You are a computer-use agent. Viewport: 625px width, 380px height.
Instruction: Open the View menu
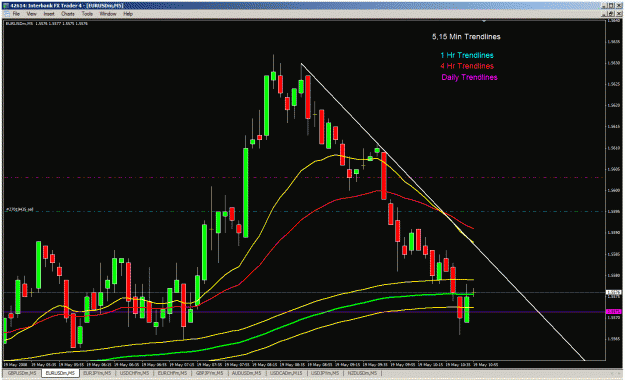pos(31,14)
